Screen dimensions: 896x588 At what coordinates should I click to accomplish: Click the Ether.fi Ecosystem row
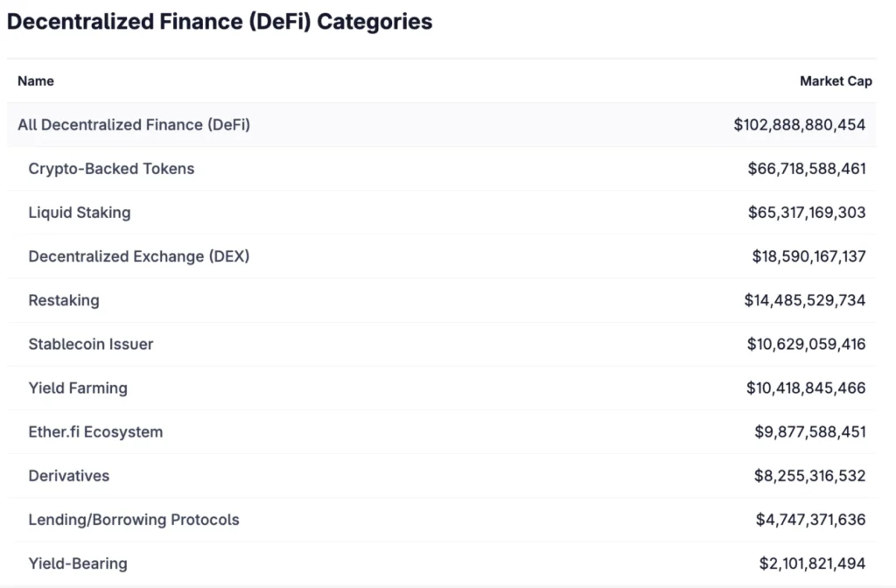click(95, 431)
